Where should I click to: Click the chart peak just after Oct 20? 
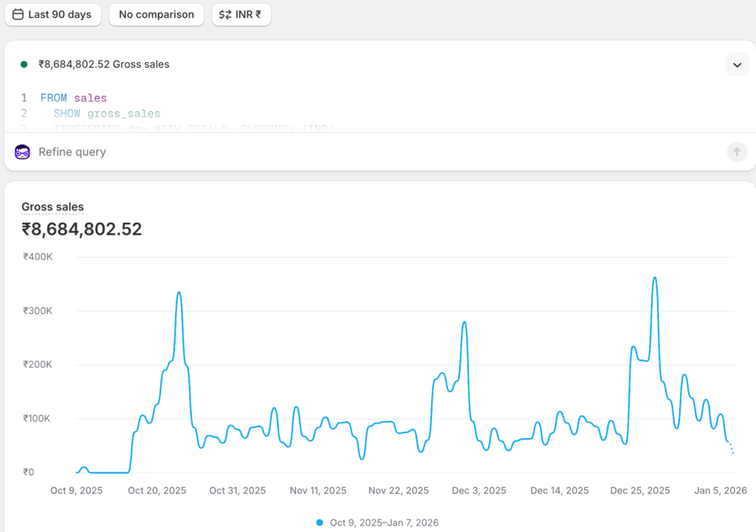click(x=179, y=293)
